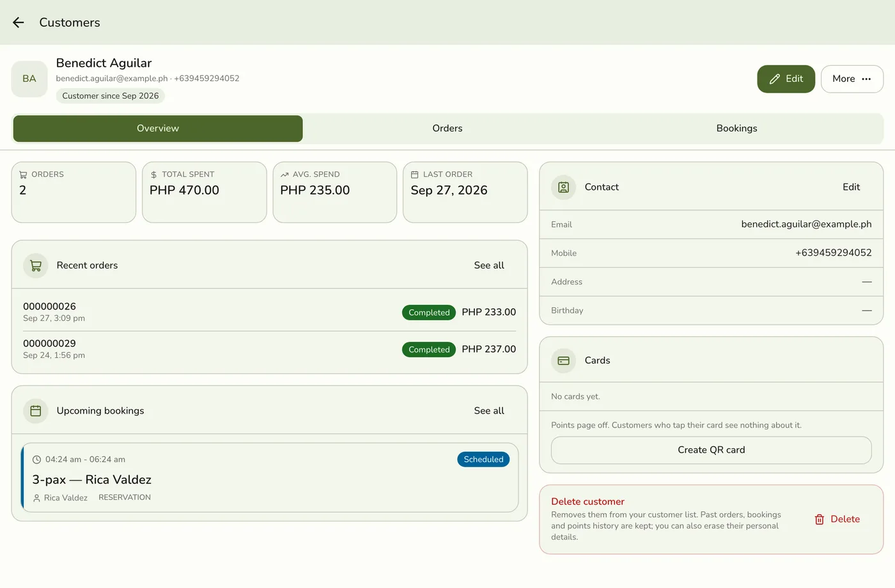Viewport: 895px width, 588px height.
Task: Click the pencil icon on Edit button
Action: tap(774, 79)
